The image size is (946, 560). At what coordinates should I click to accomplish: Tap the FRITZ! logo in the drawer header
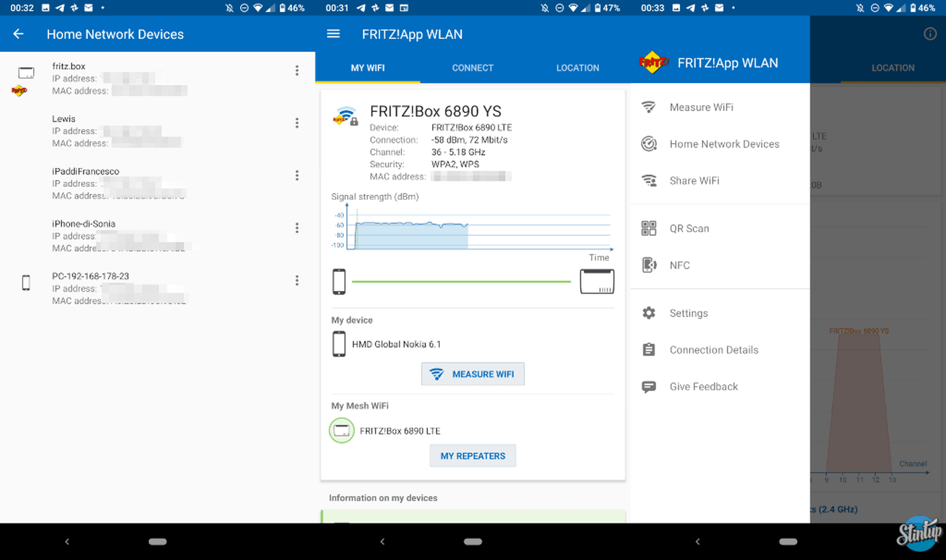[x=653, y=63]
